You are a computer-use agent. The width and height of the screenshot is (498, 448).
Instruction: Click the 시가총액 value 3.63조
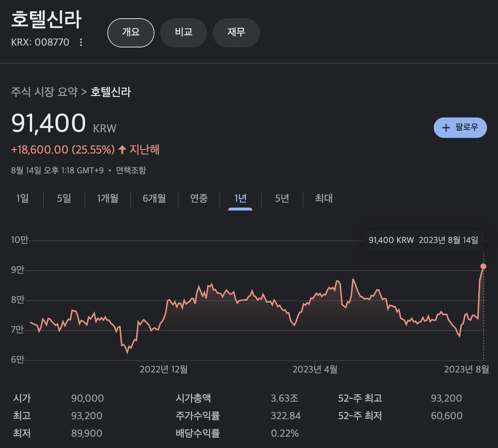285,398
